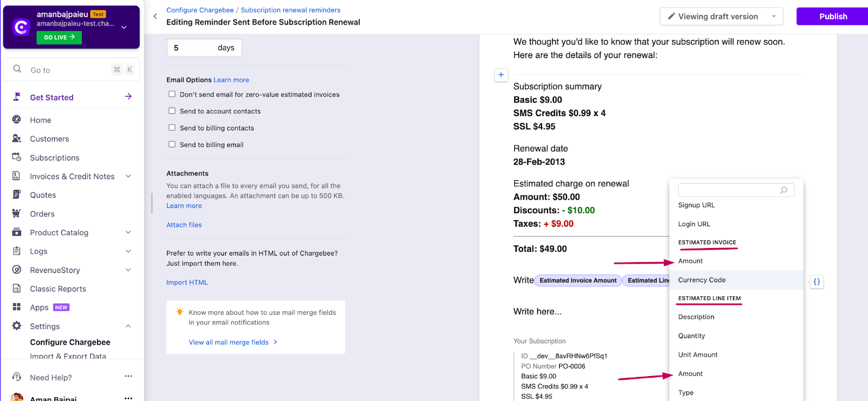Open the Viewing draft version dropdown
868x401 pixels.
[x=721, y=16]
